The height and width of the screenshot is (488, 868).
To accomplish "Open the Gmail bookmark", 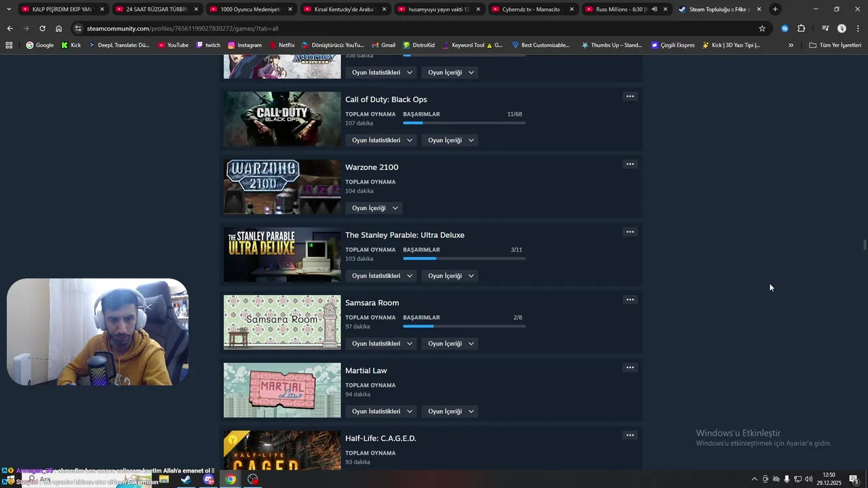I will [x=384, y=45].
